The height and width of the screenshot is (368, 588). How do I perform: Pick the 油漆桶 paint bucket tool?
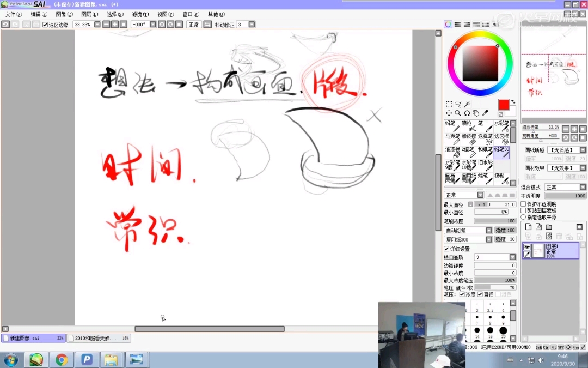[x=452, y=152]
